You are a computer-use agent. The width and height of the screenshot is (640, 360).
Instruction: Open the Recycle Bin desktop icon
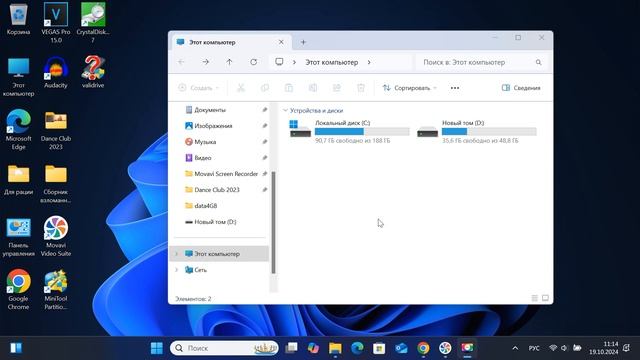(x=18, y=19)
